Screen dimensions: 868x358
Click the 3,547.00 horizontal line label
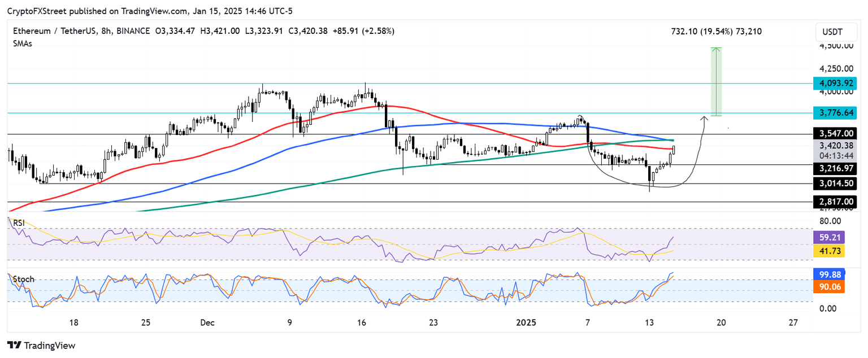(x=836, y=134)
